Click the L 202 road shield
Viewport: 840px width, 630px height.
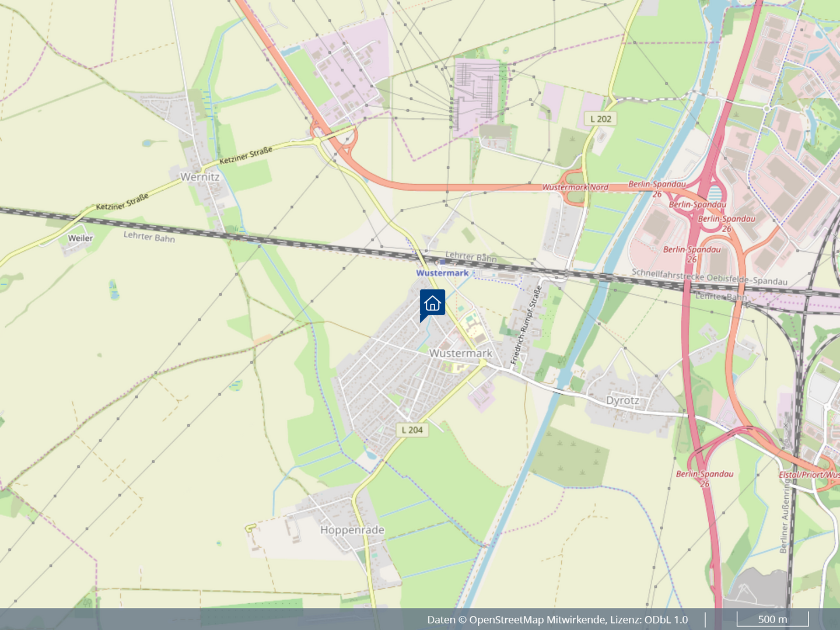coord(601,119)
